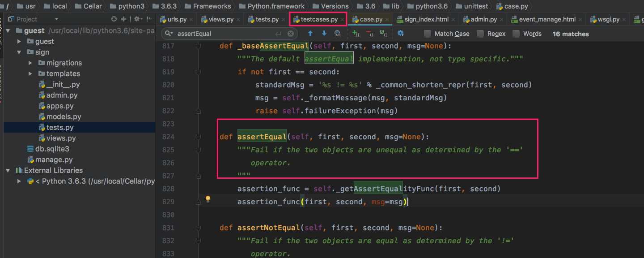Open the event_manage.html tab
Viewport: 644px width, 258px height.
point(546,19)
